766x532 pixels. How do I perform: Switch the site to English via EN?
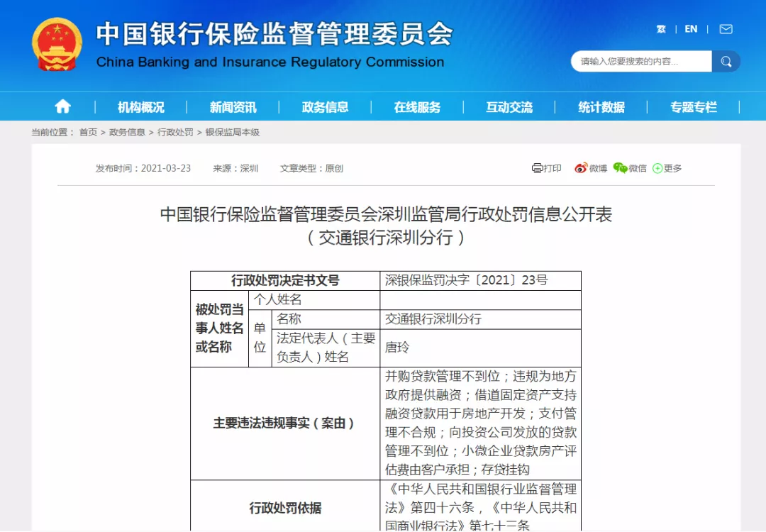tap(692, 29)
